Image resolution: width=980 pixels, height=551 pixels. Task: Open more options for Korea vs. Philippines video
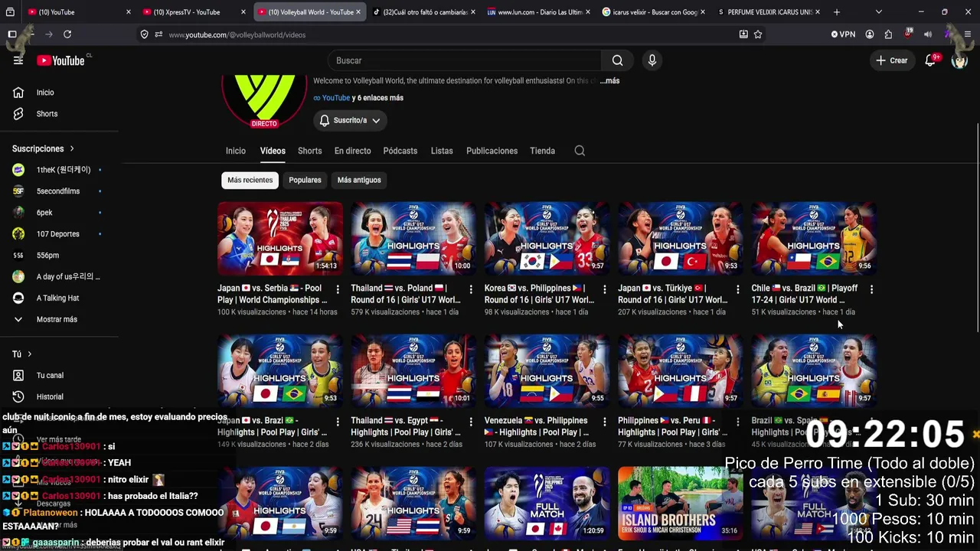point(605,289)
